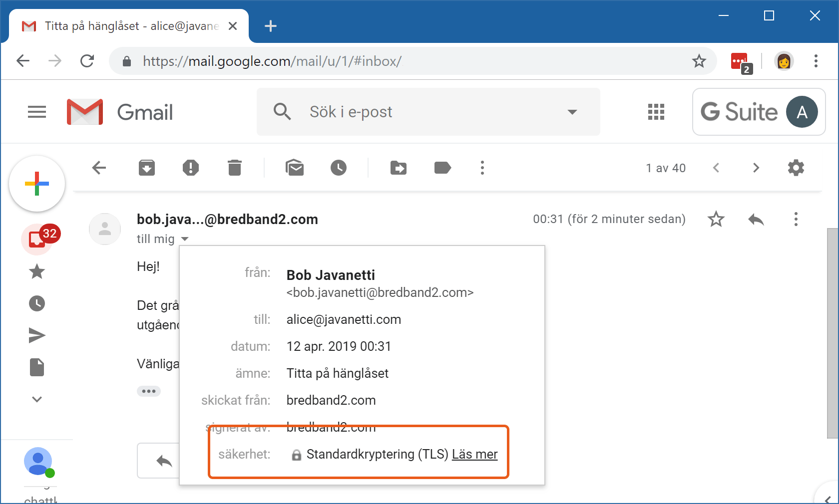Show trimmed content ellipsis button
The width and height of the screenshot is (839, 504).
[x=149, y=391]
